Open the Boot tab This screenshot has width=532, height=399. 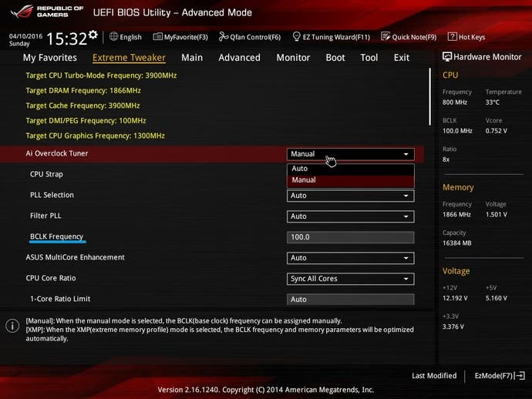point(335,58)
